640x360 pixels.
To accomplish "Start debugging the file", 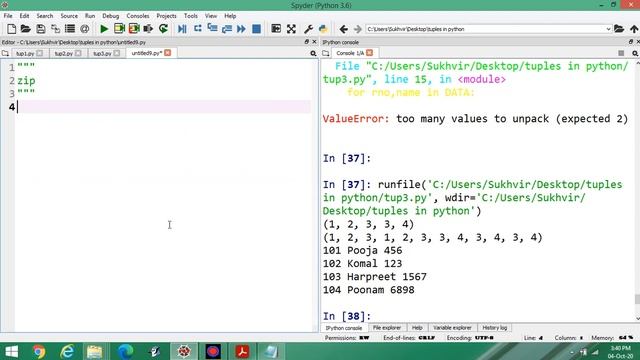I will [182, 29].
